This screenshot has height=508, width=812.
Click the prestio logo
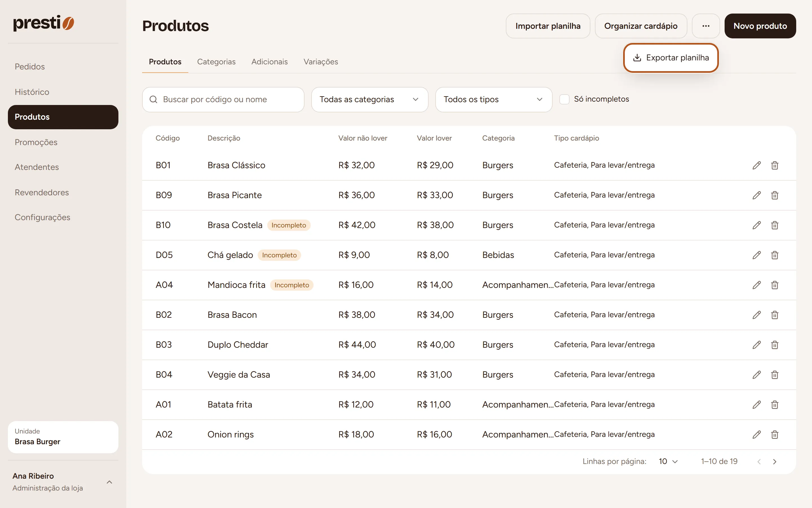click(44, 23)
